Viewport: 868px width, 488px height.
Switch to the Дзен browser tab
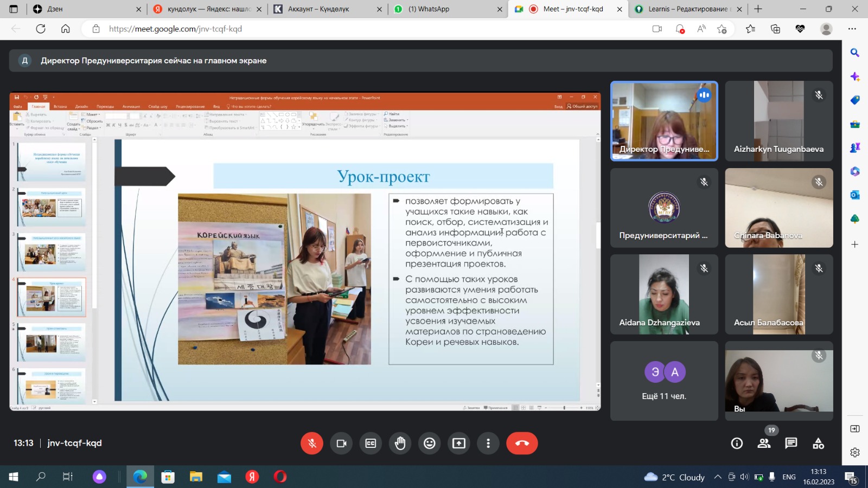point(81,9)
